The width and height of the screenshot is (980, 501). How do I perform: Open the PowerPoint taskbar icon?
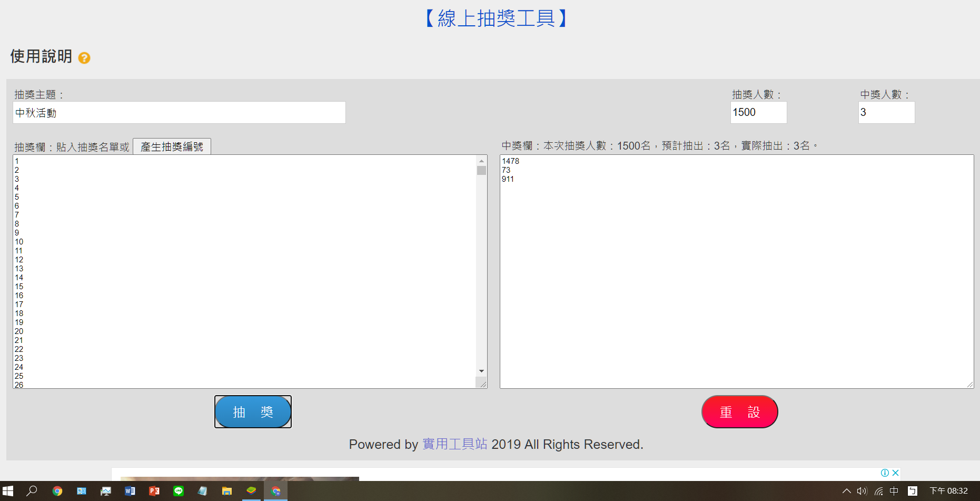tap(154, 491)
